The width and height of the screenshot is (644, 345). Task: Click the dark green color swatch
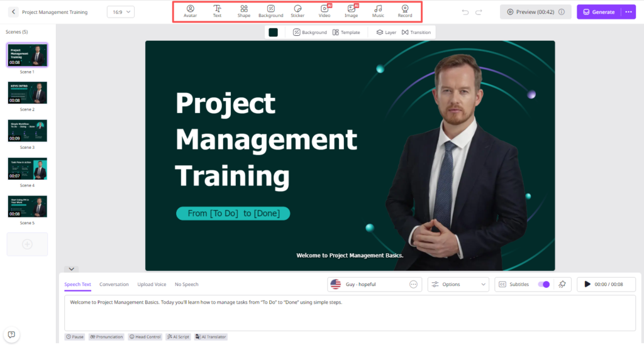tap(274, 32)
